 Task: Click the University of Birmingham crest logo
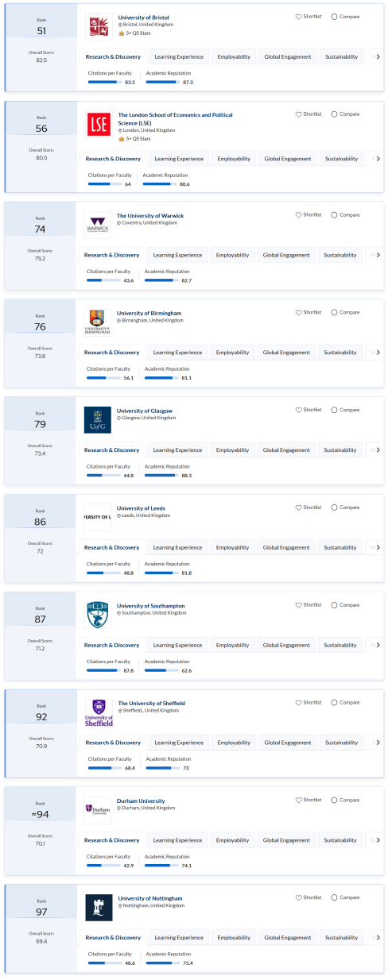click(98, 322)
